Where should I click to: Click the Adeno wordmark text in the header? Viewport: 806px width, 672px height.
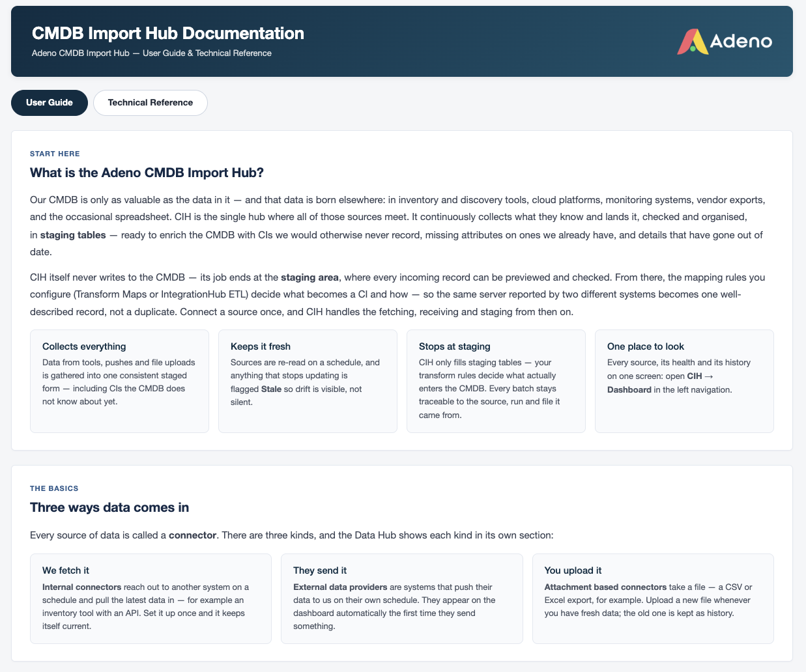tap(741, 42)
